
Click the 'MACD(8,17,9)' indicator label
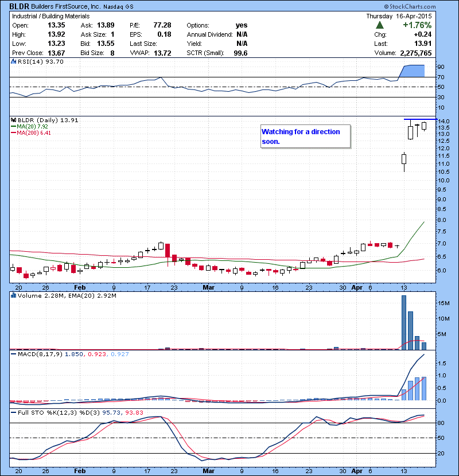point(40,354)
